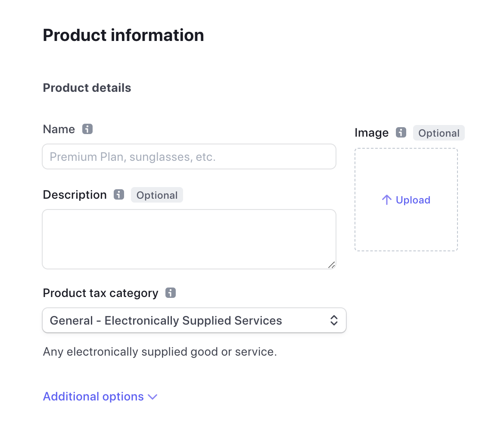Click the Optional badge beside Description

[157, 195]
